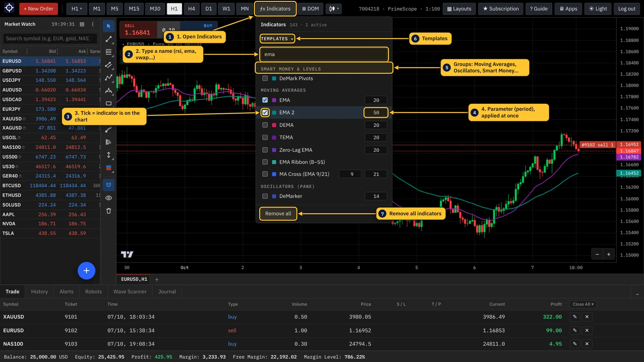Open the Apps menu

(x=568, y=9)
